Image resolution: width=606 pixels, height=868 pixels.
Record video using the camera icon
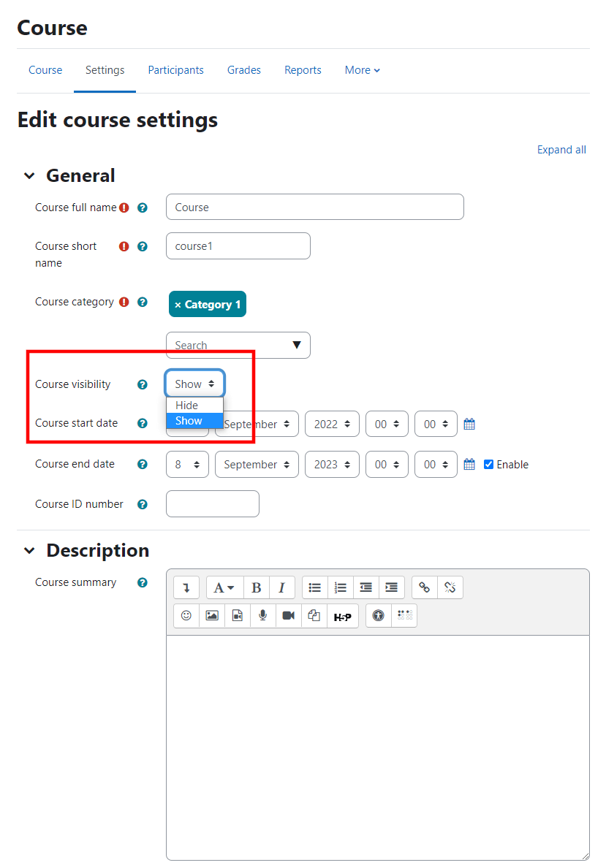click(x=288, y=615)
